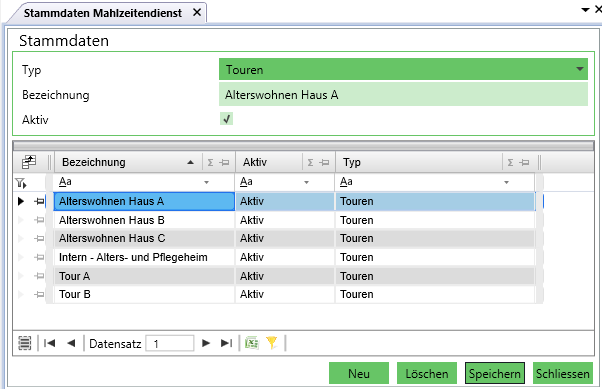602x389 pixels.
Task: Select the Alterswohnen Haus C row
Action: pos(294,238)
